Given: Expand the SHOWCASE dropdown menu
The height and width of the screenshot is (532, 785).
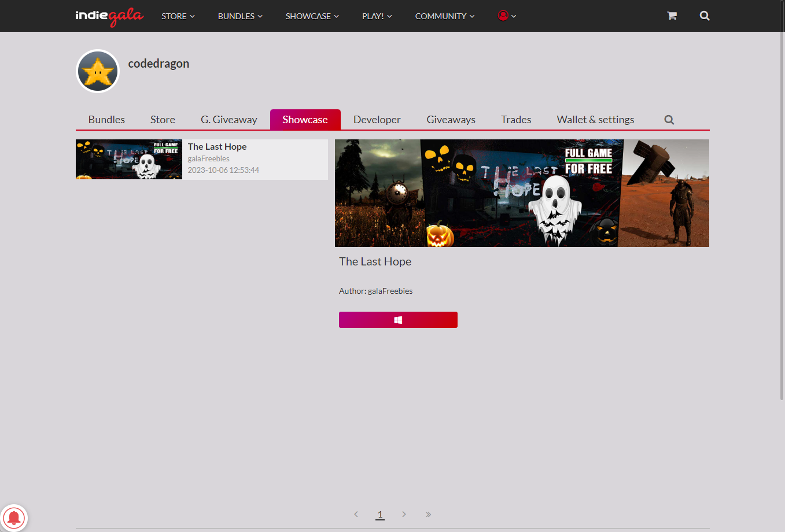Looking at the screenshot, I should pyautogui.click(x=312, y=16).
